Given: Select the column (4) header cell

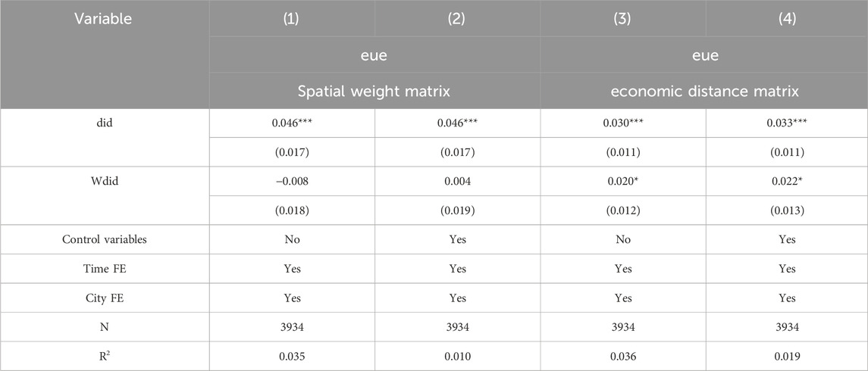Looking at the screenshot, I should (x=786, y=19).
